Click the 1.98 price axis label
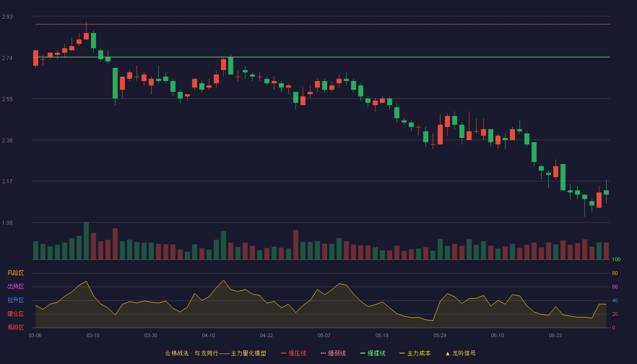 click(x=7, y=223)
